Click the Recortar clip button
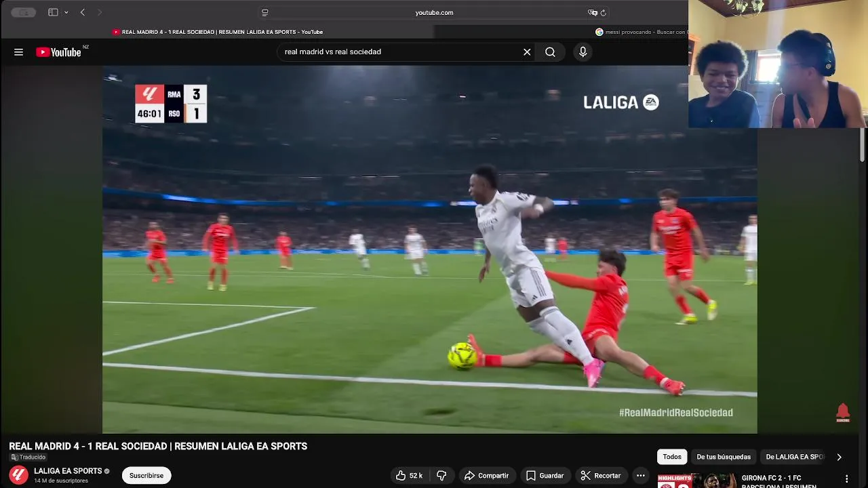868x488 pixels. [x=600, y=476]
